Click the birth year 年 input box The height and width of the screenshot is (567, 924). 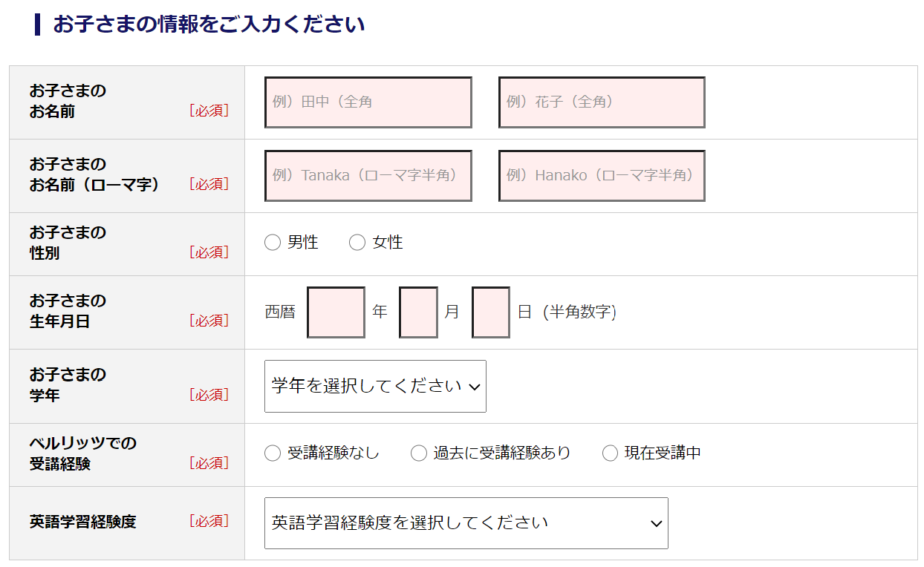[x=336, y=312]
